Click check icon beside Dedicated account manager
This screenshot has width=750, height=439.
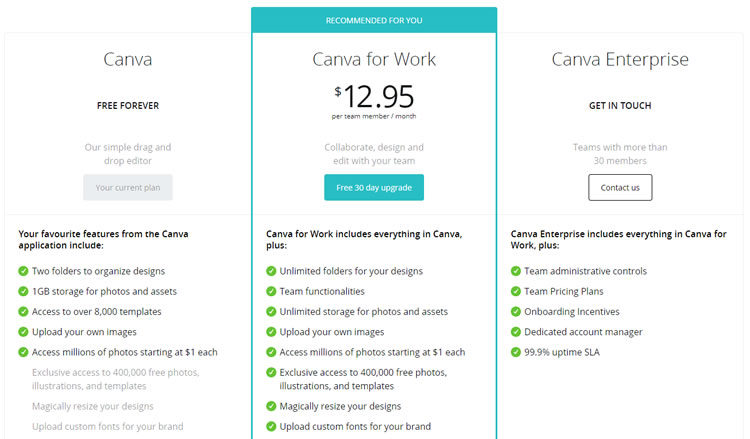point(516,332)
